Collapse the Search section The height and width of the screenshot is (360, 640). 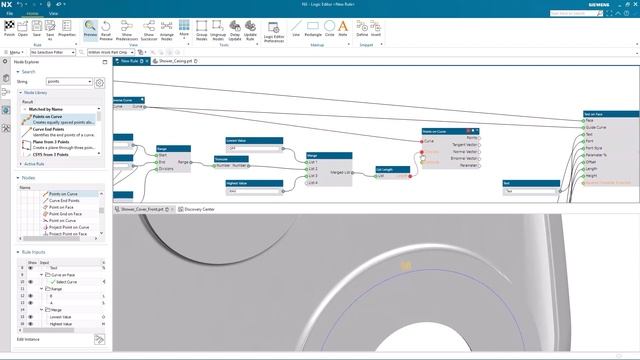click(x=18, y=72)
